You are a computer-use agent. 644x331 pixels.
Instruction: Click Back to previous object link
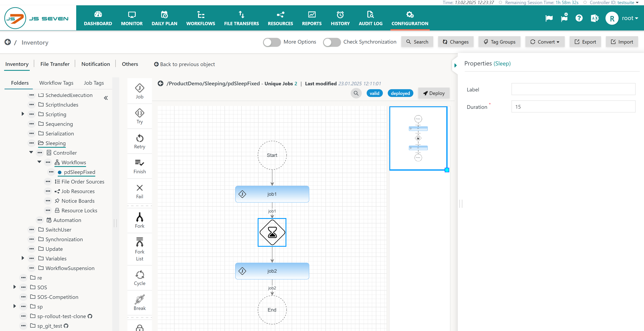pos(184,64)
